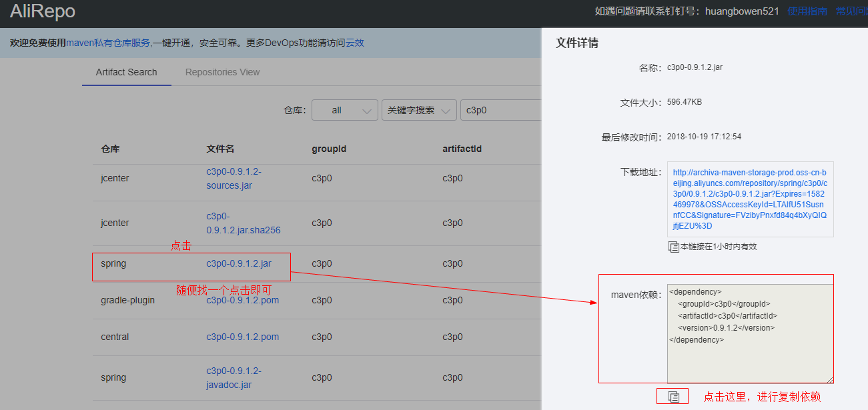
Task: Click inside the maven依赖 dependency textarea
Action: (x=751, y=334)
